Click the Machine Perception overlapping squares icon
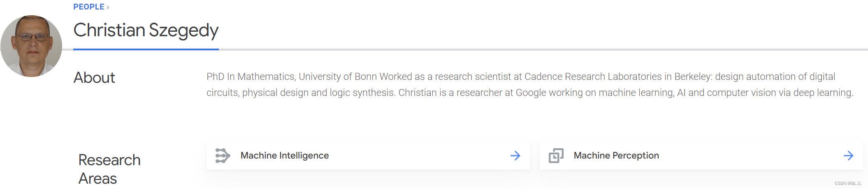868x189 pixels. [x=556, y=156]
